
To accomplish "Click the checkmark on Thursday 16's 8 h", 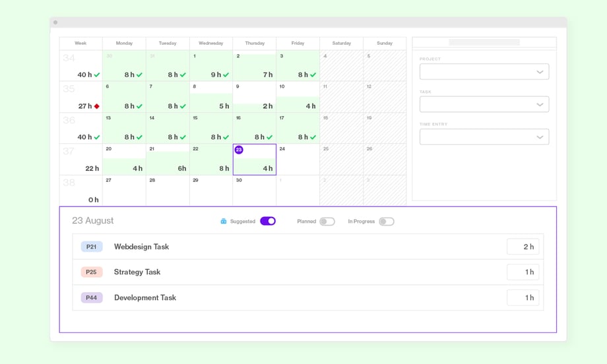I will 269,137.
